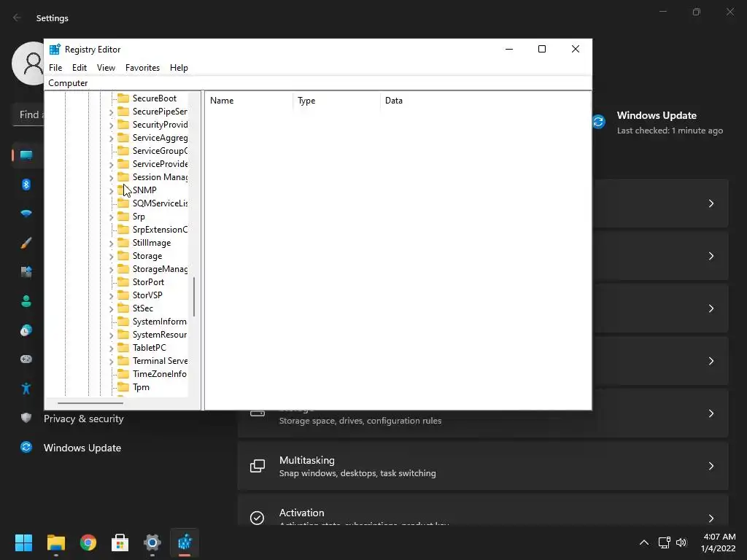Expand the ServiceProvider key
Screen dimensions: 747x560
click(x=111, y=164)
